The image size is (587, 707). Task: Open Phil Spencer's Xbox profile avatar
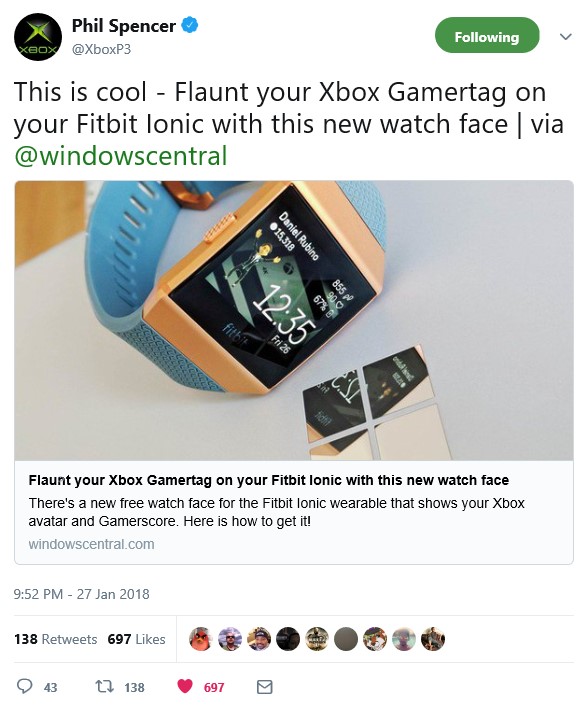(x=38, y=37)
